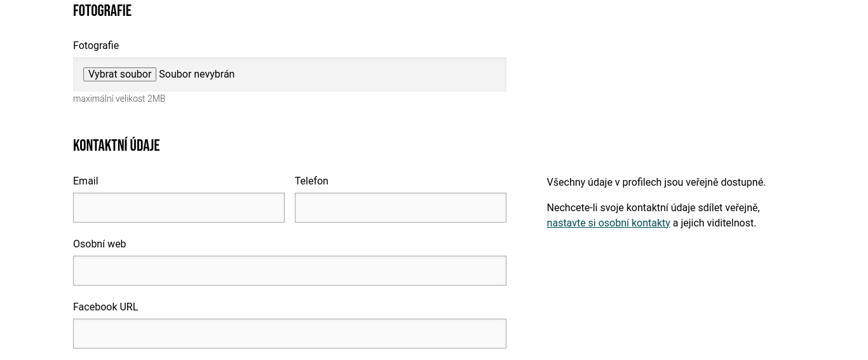Focus the Email input field

pos(179,208)
